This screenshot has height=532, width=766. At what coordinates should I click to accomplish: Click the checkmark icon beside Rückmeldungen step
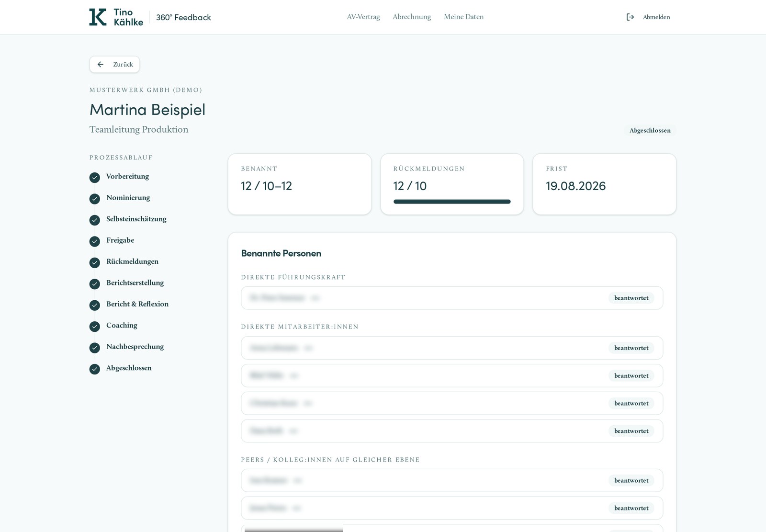[95, 262]
